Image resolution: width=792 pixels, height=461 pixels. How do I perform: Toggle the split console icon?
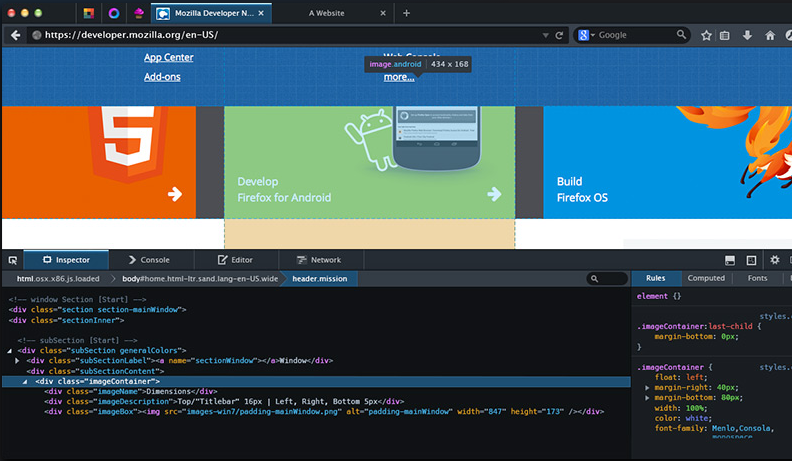pyautogui.click(x=729, y=260)
